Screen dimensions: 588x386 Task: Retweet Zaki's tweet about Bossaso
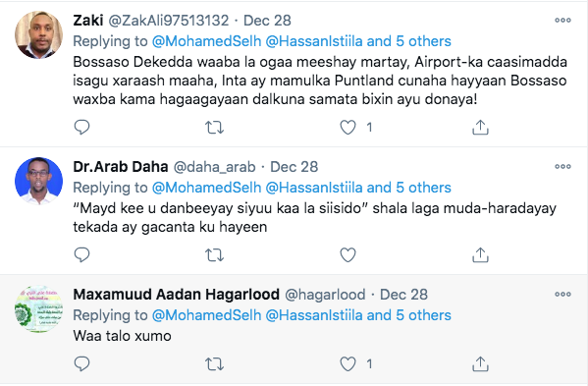pos(215,128)
